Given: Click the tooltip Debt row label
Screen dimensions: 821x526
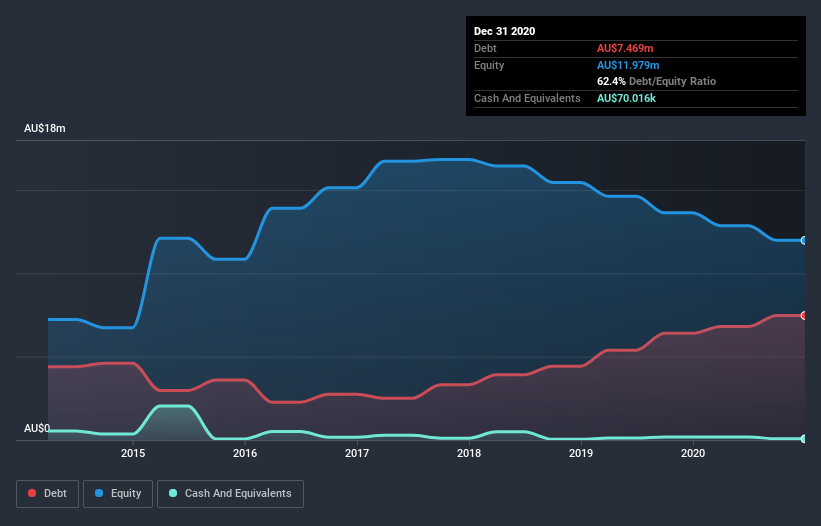Looking at the screenshot, I should pyautogui.click(x=485, y=48).
